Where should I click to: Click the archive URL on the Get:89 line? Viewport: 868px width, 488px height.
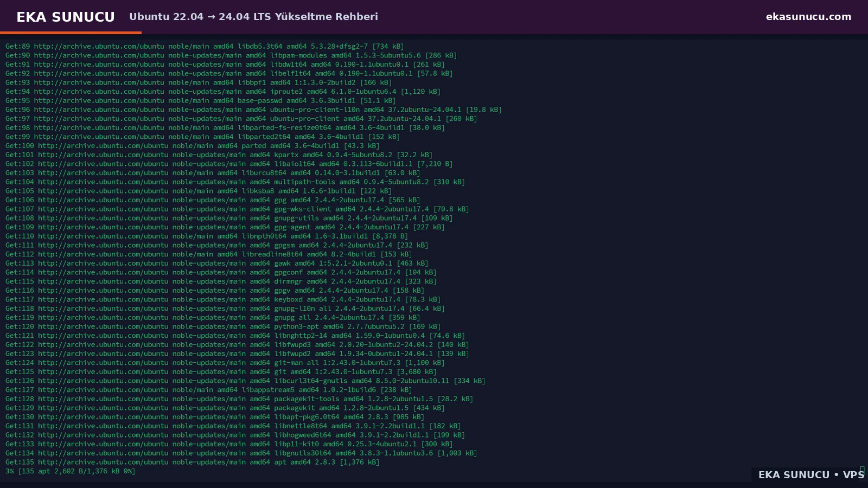tap(99, 46)
